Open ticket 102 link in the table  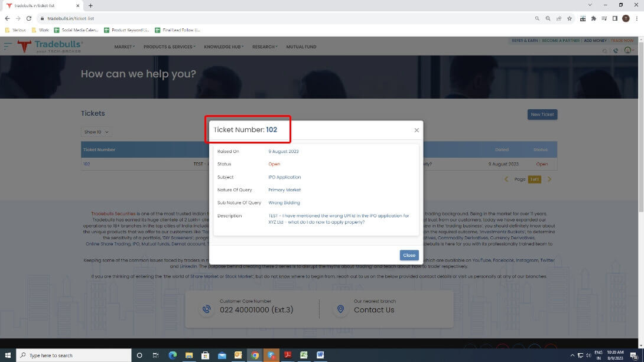(x=87, y=164)
